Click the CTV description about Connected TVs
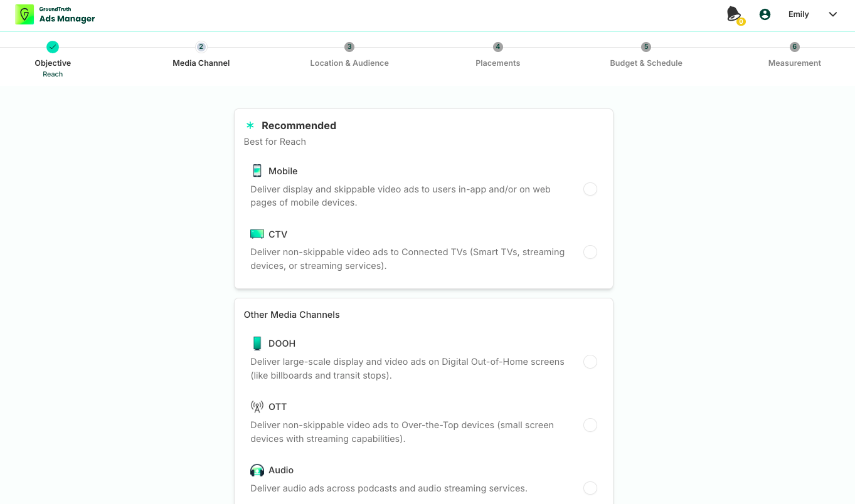Image resolution: width=855 pixels, height=504 pixels. tap(408, 259)
